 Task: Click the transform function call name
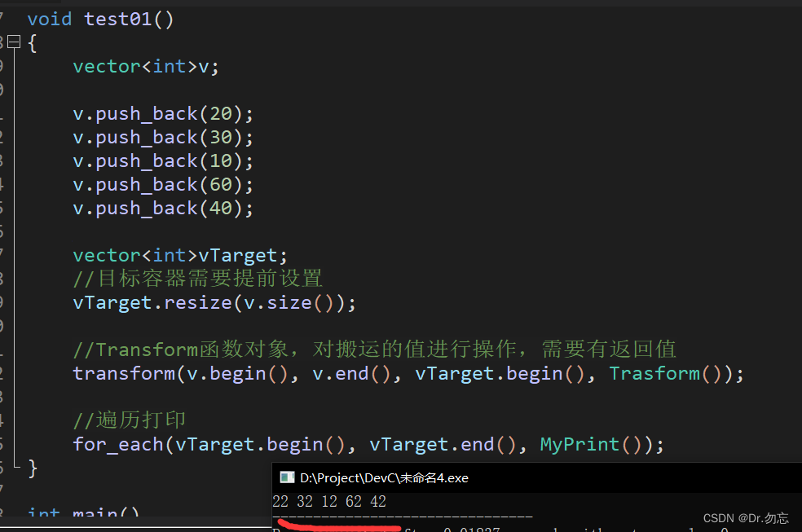click(x=124, y=374)
